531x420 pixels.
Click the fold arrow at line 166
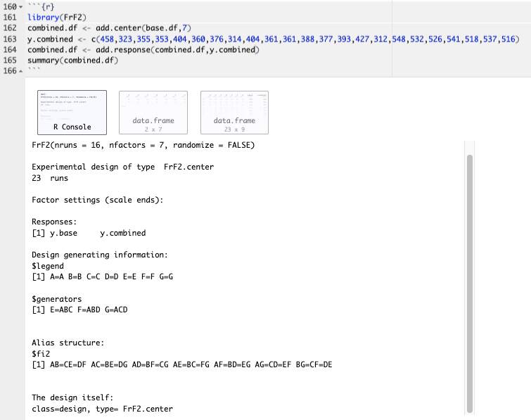coord(19,71)
